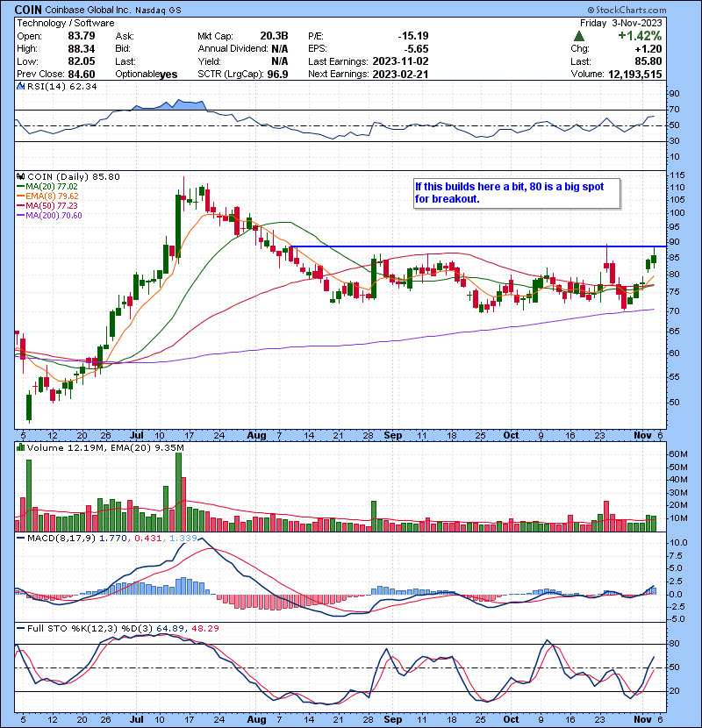Click the 'Oct' month label under price chart
The height and width of the screenshot is (728, 702).
[511, 436]
